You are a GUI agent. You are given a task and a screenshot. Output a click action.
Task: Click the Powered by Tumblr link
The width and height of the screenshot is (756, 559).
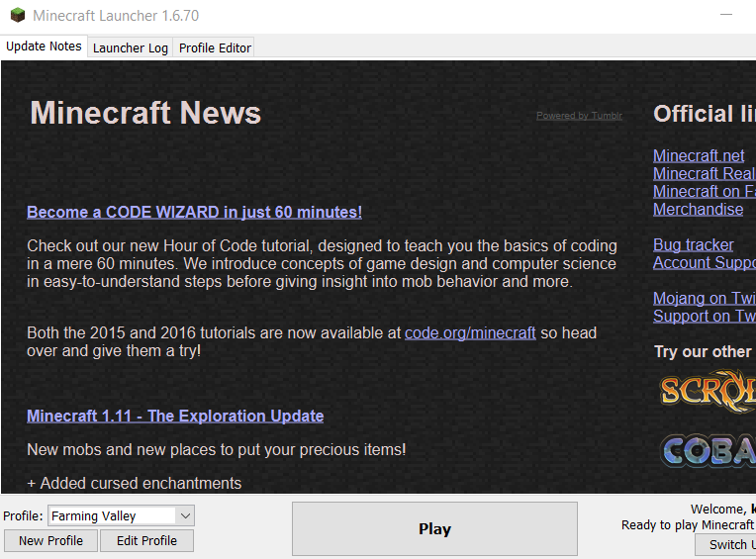(x=579, y=116)
